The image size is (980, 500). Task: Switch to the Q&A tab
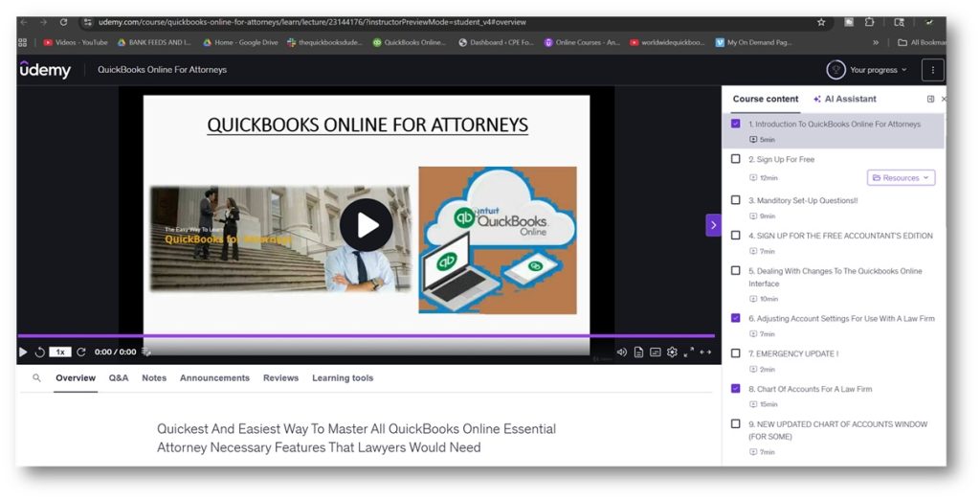tap(119, 378)
